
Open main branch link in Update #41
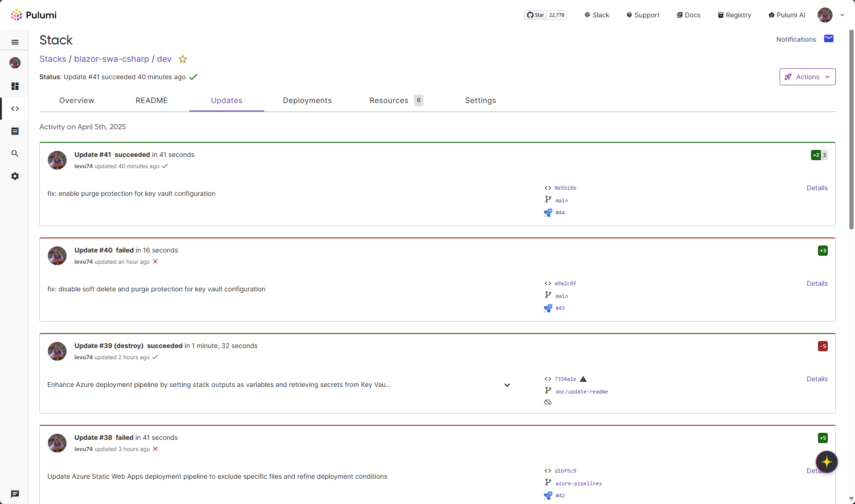(x=562, y=200)
